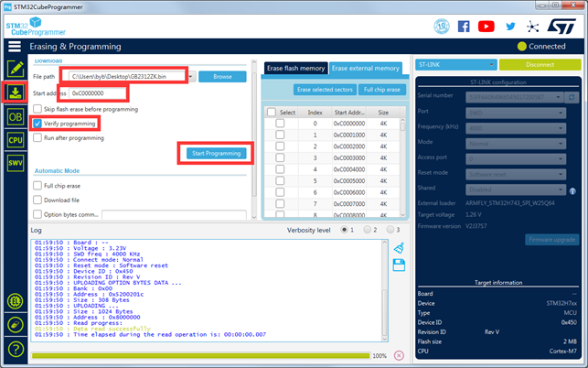This screenshot has height=368, width=588.
Task: Open the Shared mode info icon
Action: (572, 191)
